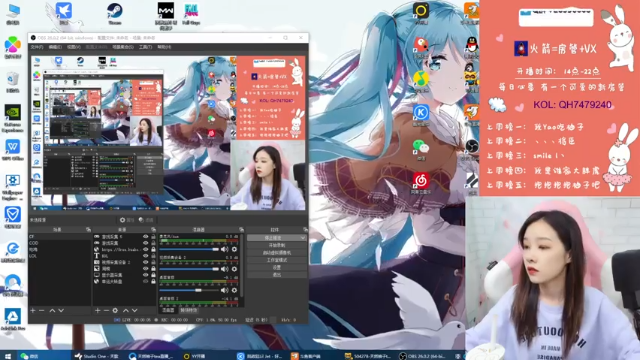This screenshot has width=640, height=360.
Task: Remove the selected scene with the minus icon
Action: point(42,311)
